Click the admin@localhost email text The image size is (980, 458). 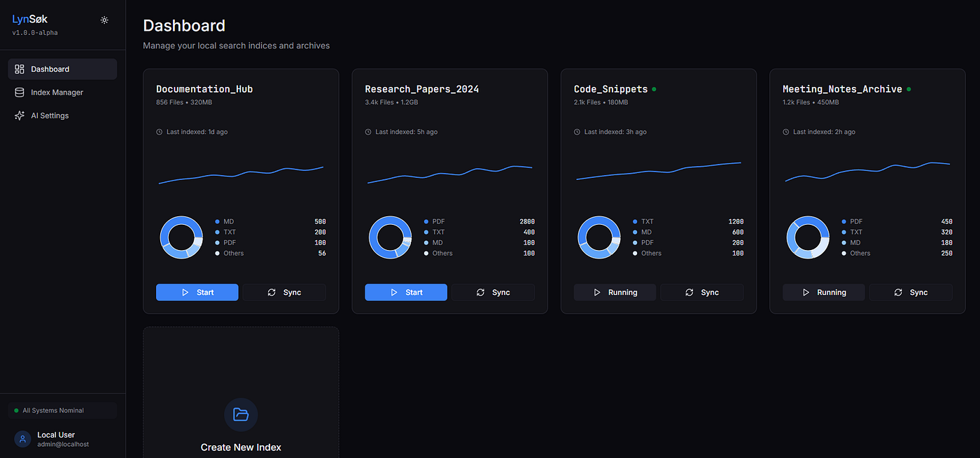coord(63,444)
